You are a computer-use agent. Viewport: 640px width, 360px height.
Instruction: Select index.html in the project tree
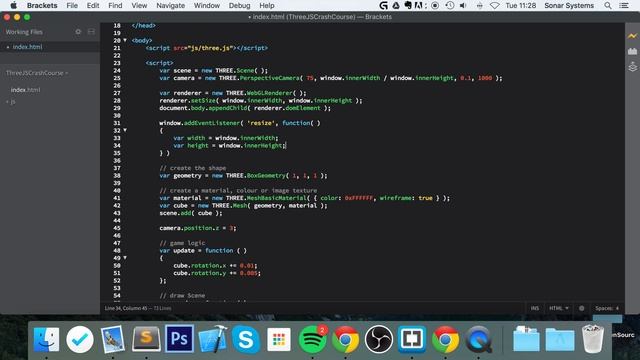coord(25,90)
